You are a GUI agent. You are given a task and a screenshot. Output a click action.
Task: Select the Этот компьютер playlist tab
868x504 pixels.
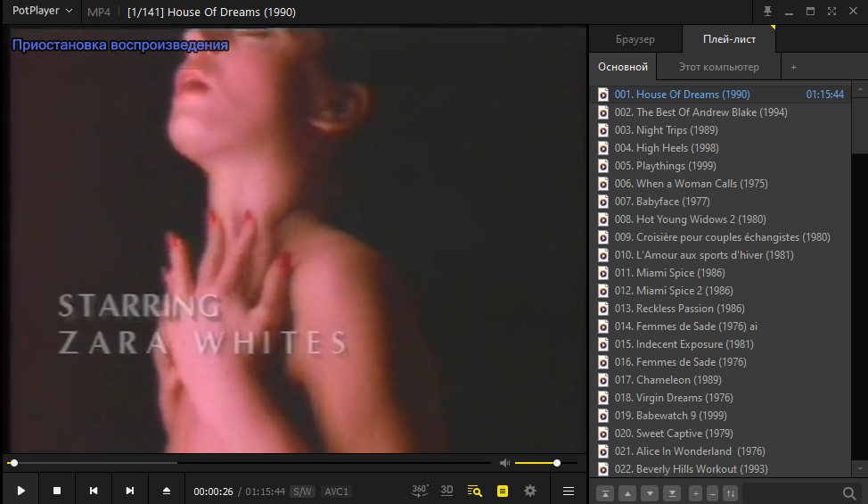718,67
